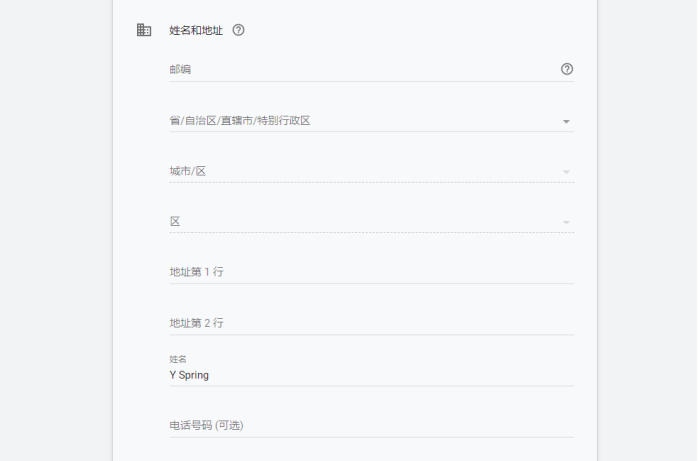Click the building icon beside 姓名和地址
Viewport: 698px width, 461px height.
tap(144, 30)
